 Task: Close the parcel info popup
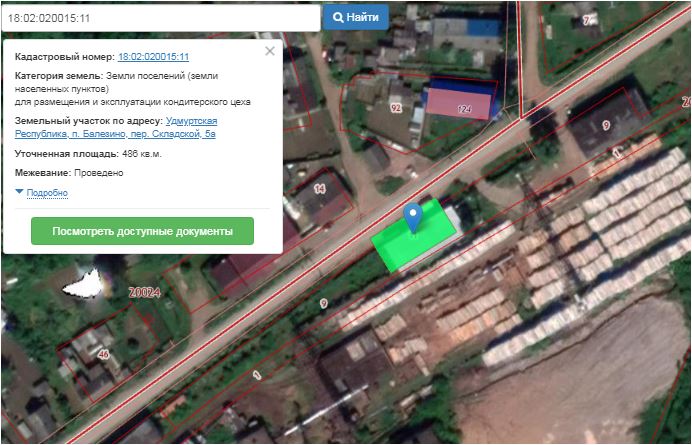pos(268,50)
